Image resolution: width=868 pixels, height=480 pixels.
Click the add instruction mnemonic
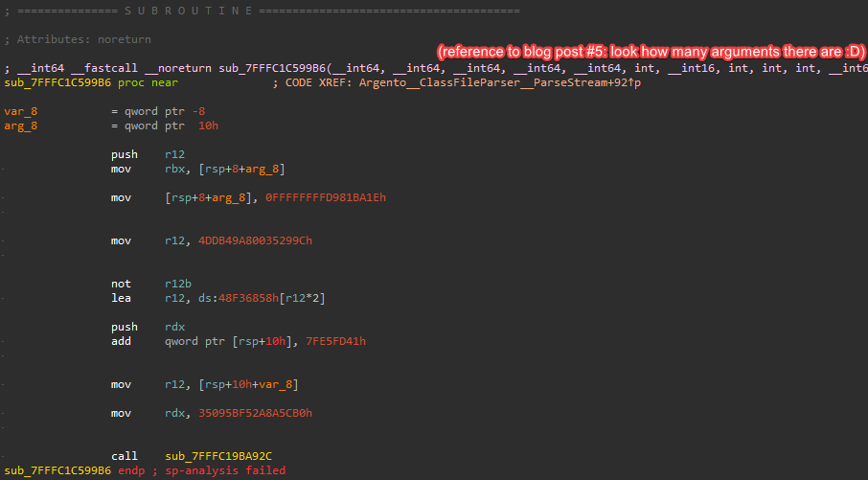121,341
